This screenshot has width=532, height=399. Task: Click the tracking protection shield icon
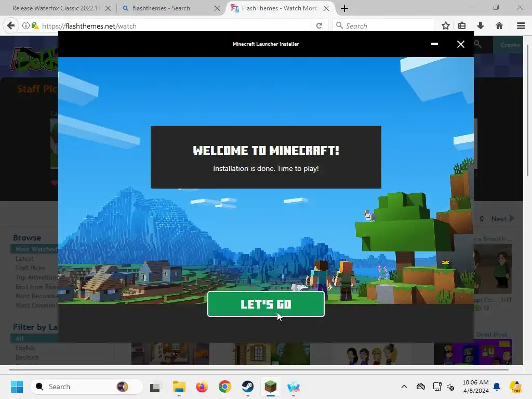[x=35, y=26]
